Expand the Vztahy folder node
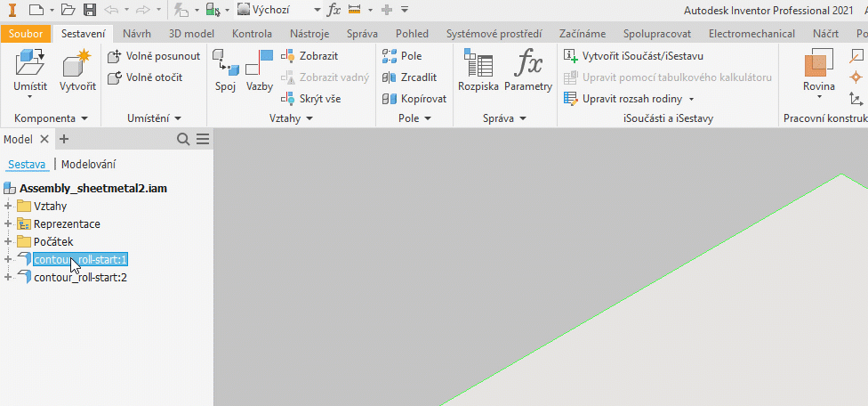This screenshot has width=868, height=406. coord(8,207)
